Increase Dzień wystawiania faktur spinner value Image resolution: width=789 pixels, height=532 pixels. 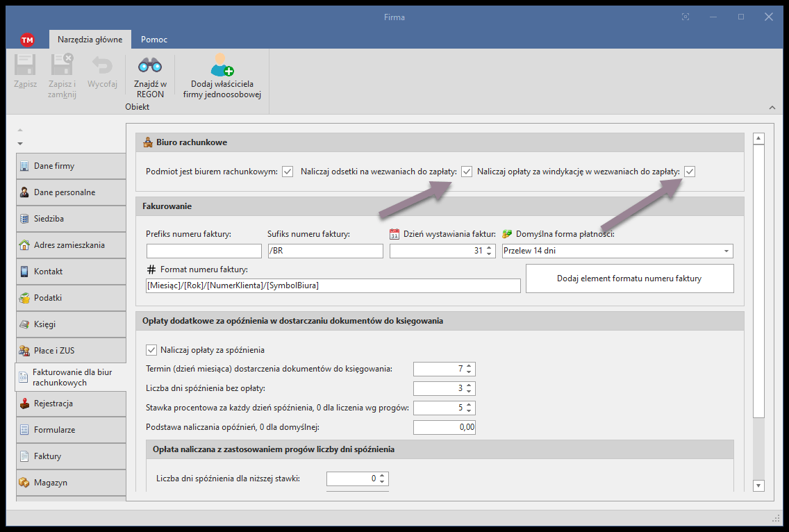pyautogui.click(x=489, y=248)
